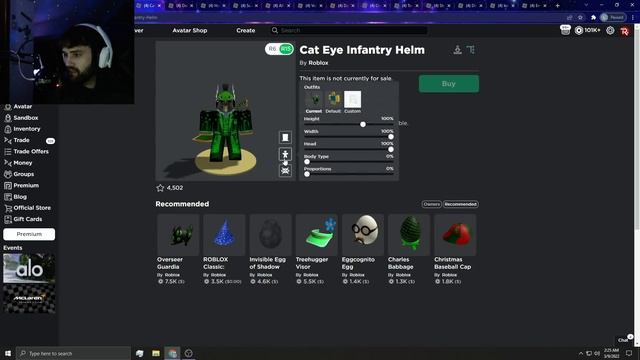The image size is (640, 360).
Task: Open the Invisible Egg of Shadow card
Action: [270, 249]
